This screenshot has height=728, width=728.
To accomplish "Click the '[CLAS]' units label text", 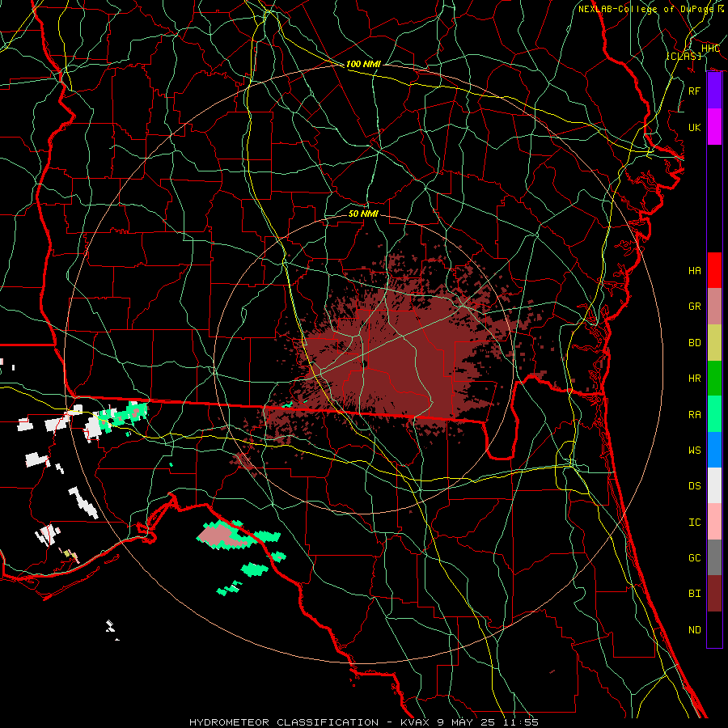I will point(684,57).
